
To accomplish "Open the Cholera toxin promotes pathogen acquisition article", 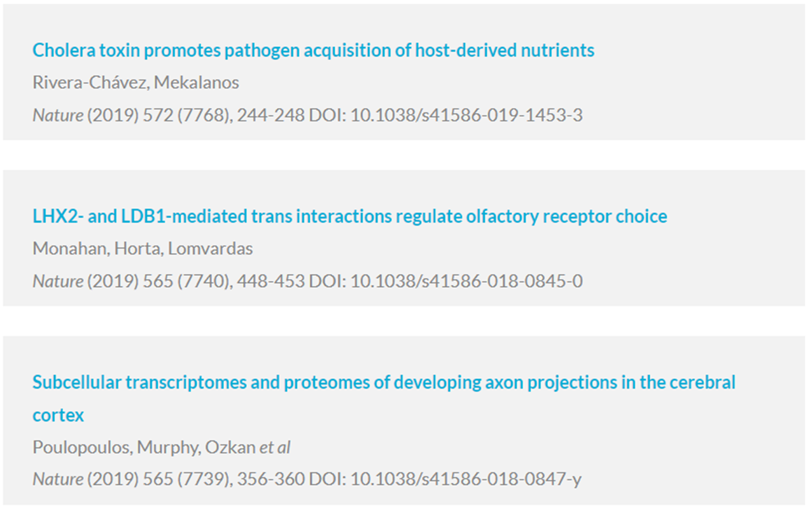I will [x=313, y=50].
